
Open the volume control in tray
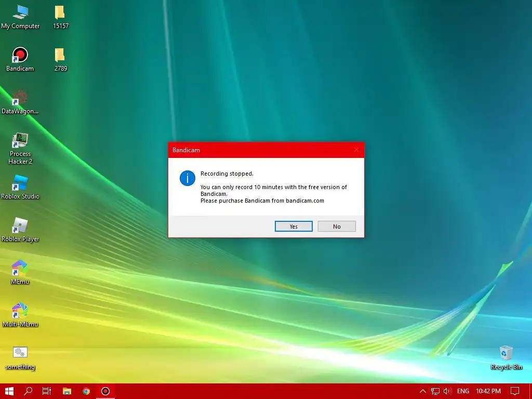click(447, 391)
